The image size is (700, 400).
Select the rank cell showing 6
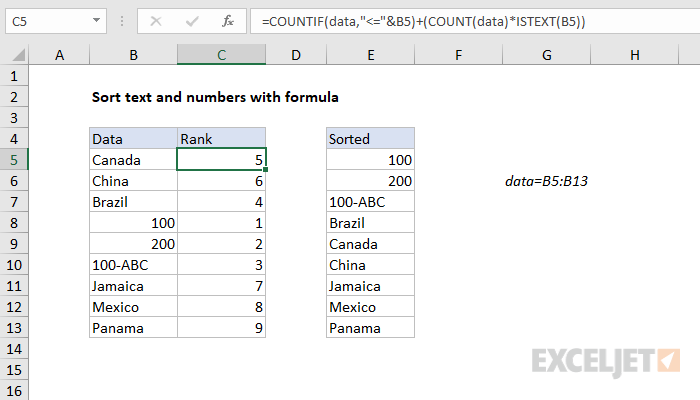point(221,181)
